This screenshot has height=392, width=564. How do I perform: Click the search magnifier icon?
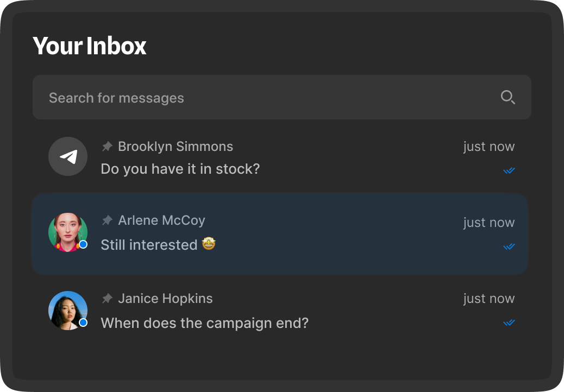[x=507, y=97]
